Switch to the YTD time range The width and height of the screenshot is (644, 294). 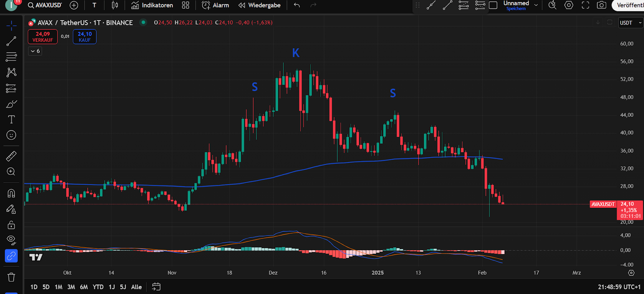pyautogui.click(x=98, y=287)
